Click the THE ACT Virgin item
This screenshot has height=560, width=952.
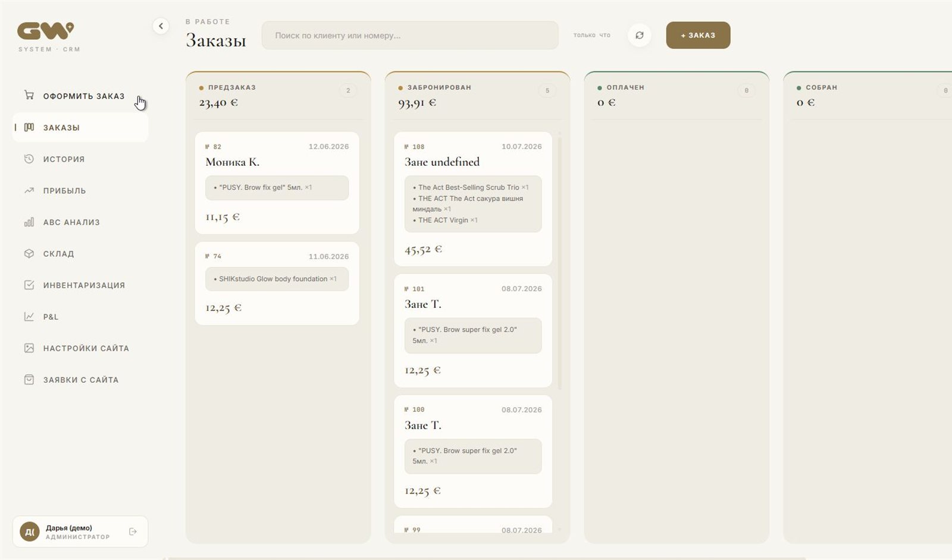click(445, 220)
